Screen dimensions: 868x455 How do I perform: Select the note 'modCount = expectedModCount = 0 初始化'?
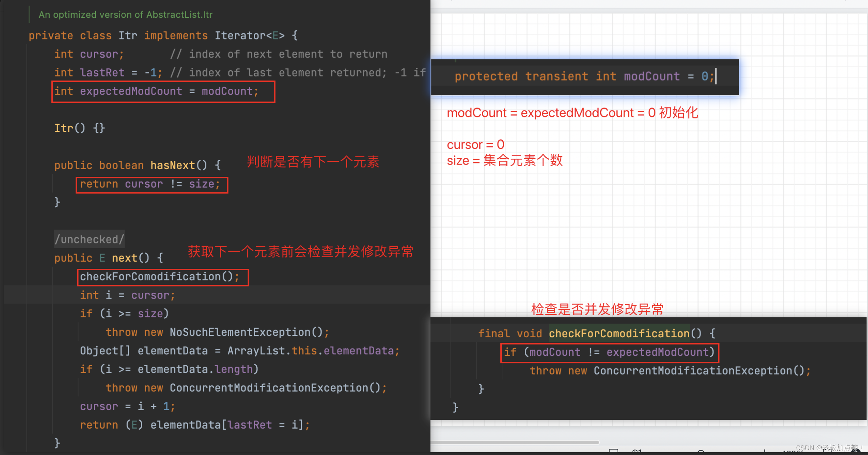(572, 113)
